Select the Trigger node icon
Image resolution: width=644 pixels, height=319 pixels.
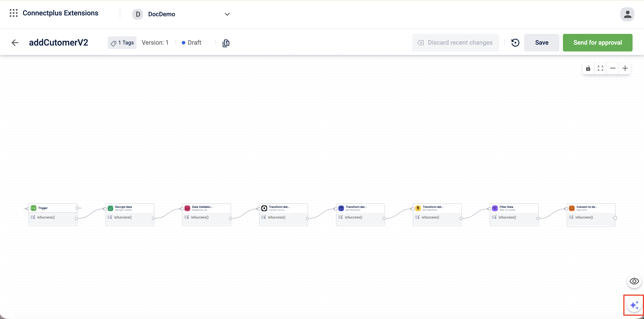[x=33, y=208]
